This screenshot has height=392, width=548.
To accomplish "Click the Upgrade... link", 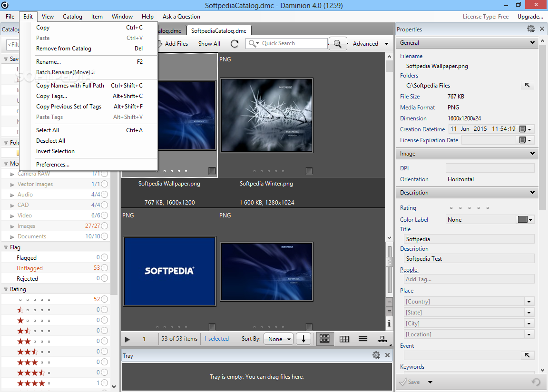I will tap(530, 17).
